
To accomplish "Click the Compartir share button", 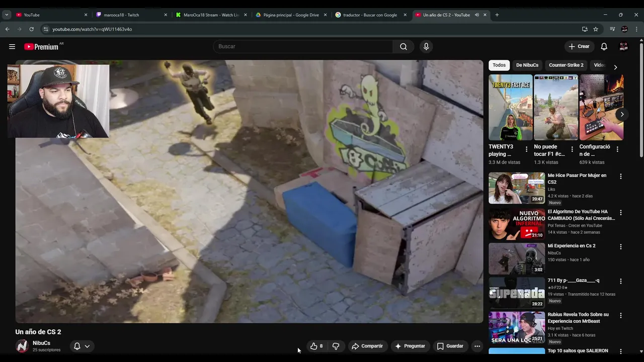I will 367,346.
